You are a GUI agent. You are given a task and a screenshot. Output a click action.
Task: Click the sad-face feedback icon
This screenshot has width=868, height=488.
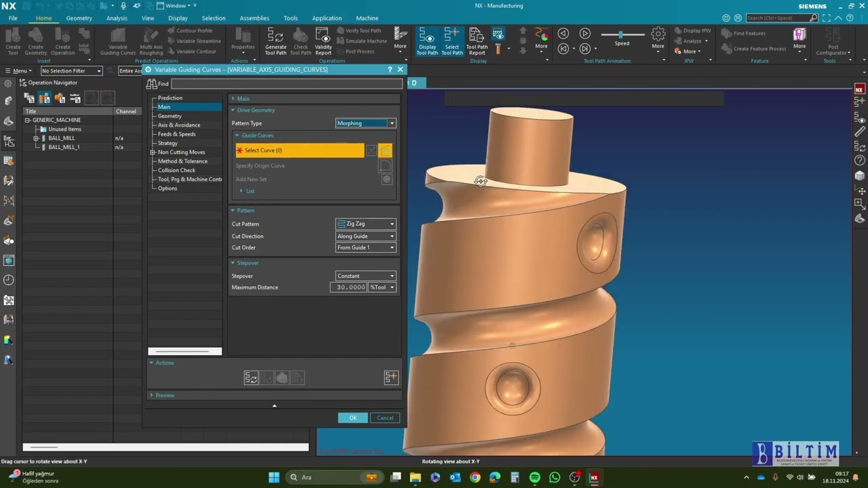tap(737, 18)
